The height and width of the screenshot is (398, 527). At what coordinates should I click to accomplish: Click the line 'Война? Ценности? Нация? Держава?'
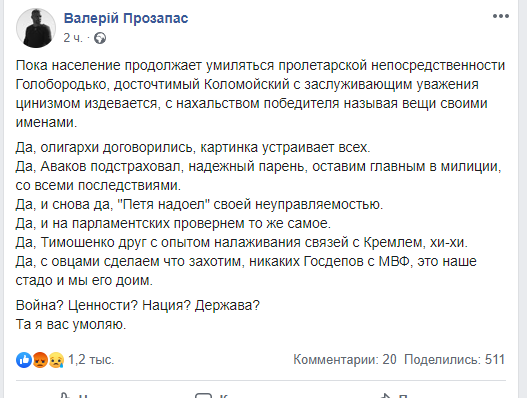(x=138, y=306)
